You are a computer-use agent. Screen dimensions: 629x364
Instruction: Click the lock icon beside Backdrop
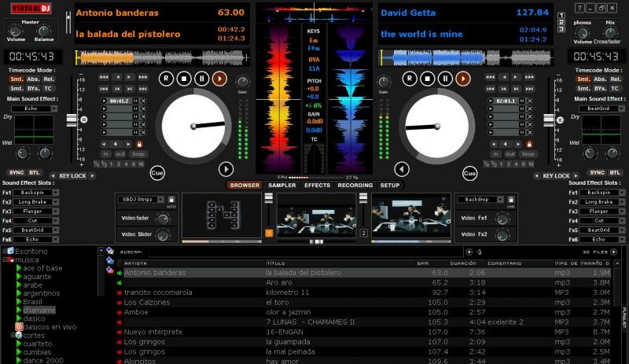[x=510, y=200]
